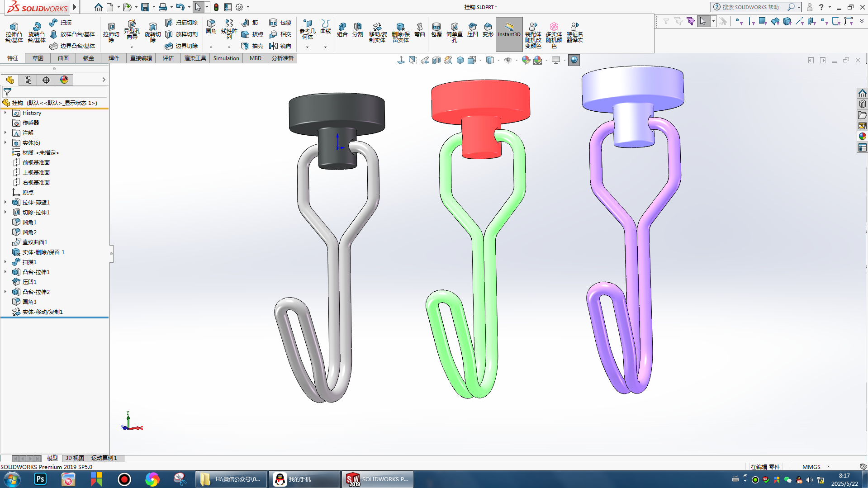Viewport: 868px width, 488px height.
Task: Click the Extruded Cut (拉伸切除) tool
Action: click(x=111, y=33)
